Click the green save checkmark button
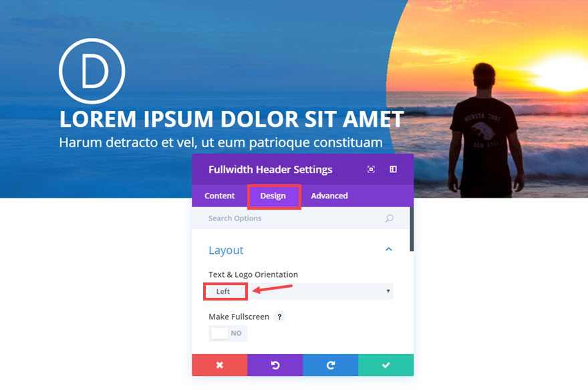This screenshot has width=588, height=390. [386, 365]
